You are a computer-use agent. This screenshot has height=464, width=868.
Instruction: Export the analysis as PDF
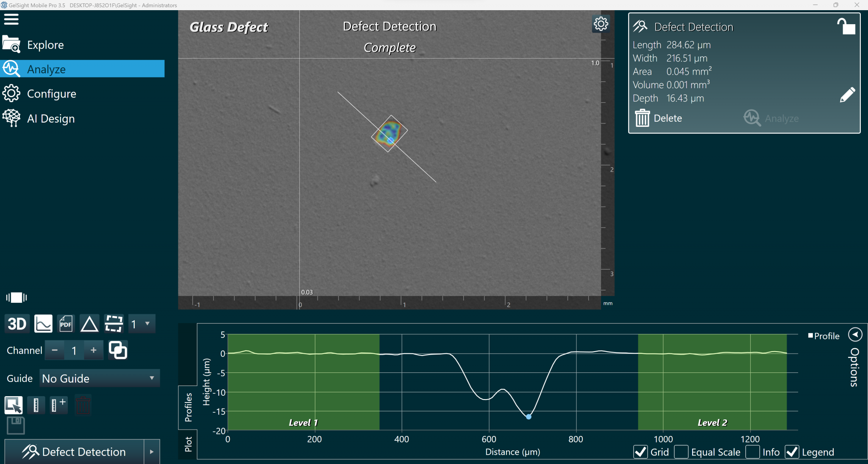[x=66, y=324]
